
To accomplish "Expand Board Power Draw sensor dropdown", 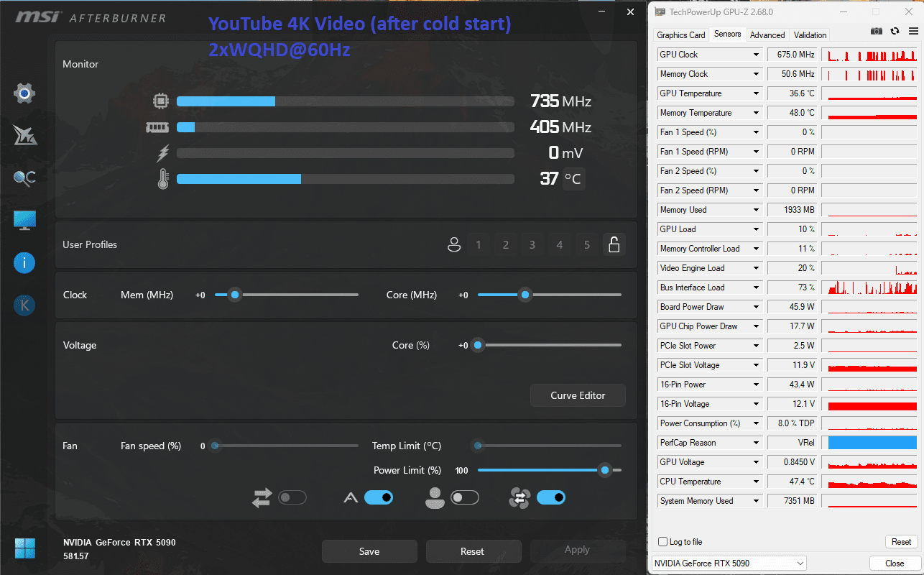I will pos(756,307).
